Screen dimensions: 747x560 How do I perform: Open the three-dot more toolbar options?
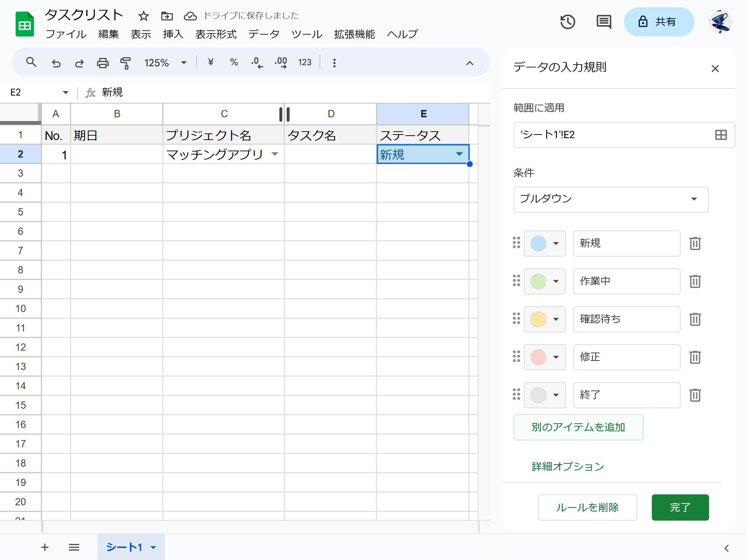tap(334, 63)
